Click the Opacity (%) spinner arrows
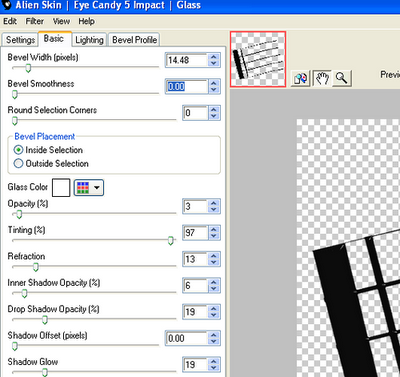This screenshot has width=400, height=377. pos(214,206)
